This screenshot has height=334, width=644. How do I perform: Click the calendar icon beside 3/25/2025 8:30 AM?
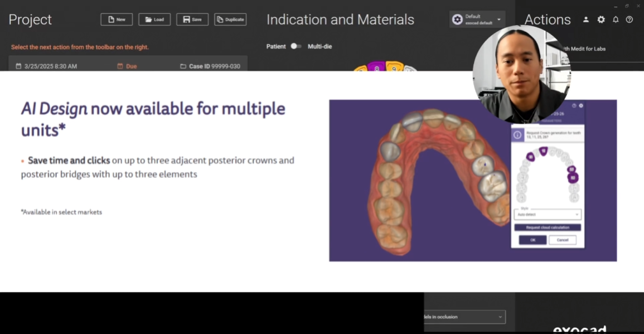point(18,66)
